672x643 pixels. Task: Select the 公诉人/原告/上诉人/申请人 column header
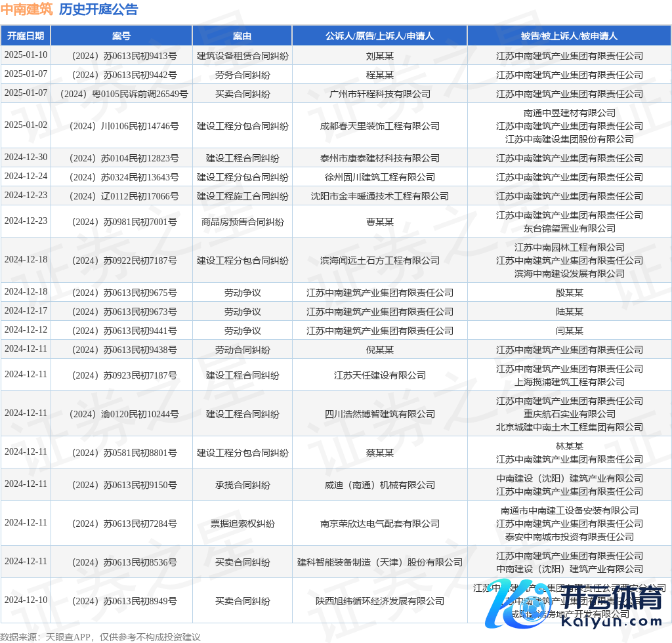pyautogui.click(x=379, y=36)
